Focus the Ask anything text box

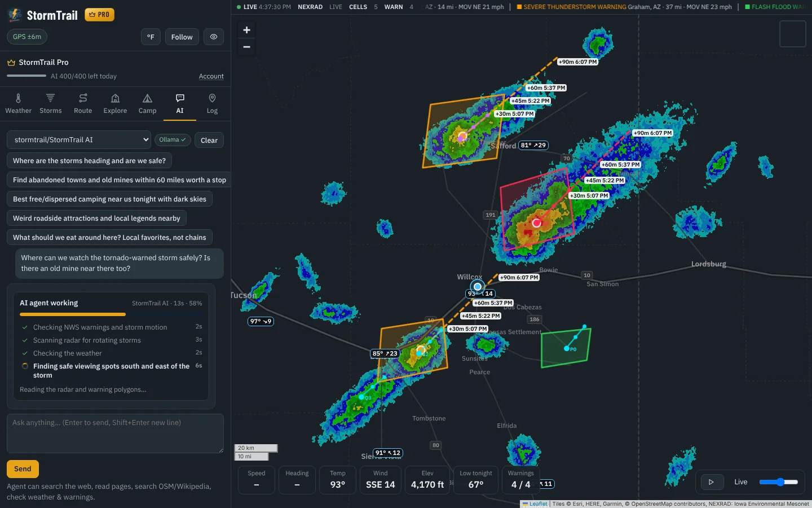pos(115,433)
